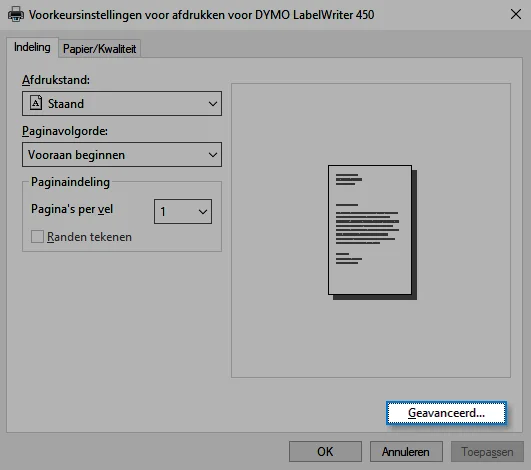The height and width of the screenshot is (470, 531).
Task: Enable the Randen tekenen checkbox
Action: coord(37,236)
